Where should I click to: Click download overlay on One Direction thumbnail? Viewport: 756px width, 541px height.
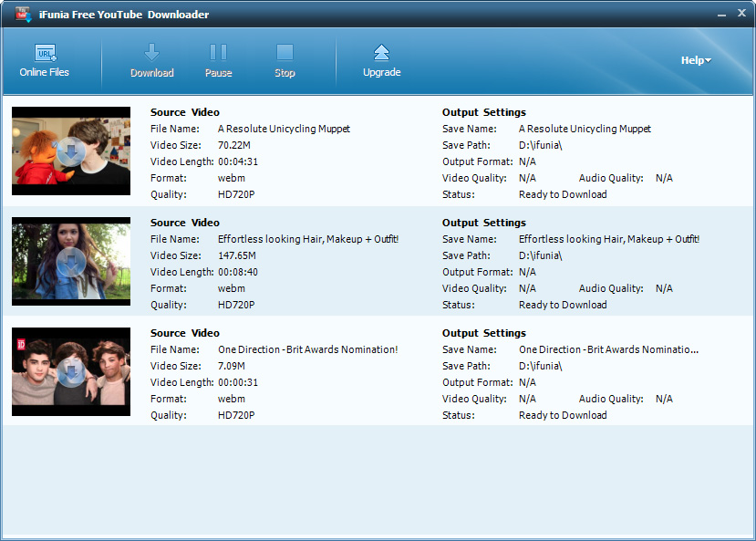click(71, 373)
